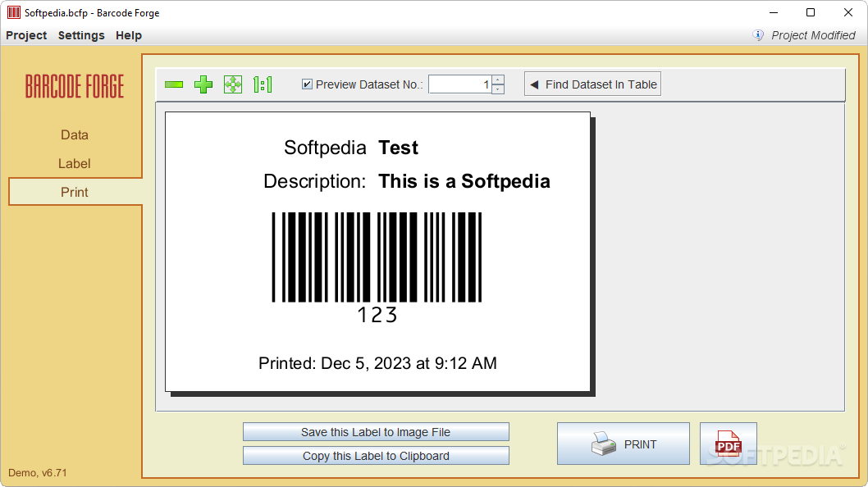Click Find Dataset In Table button
Screen dimensions: 868x487
[592, 84]
